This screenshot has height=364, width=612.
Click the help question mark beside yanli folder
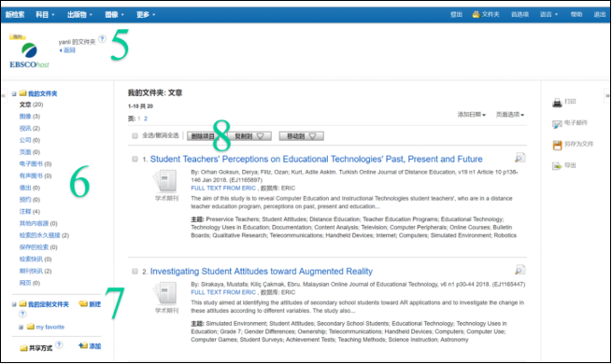tap(102, 38)
